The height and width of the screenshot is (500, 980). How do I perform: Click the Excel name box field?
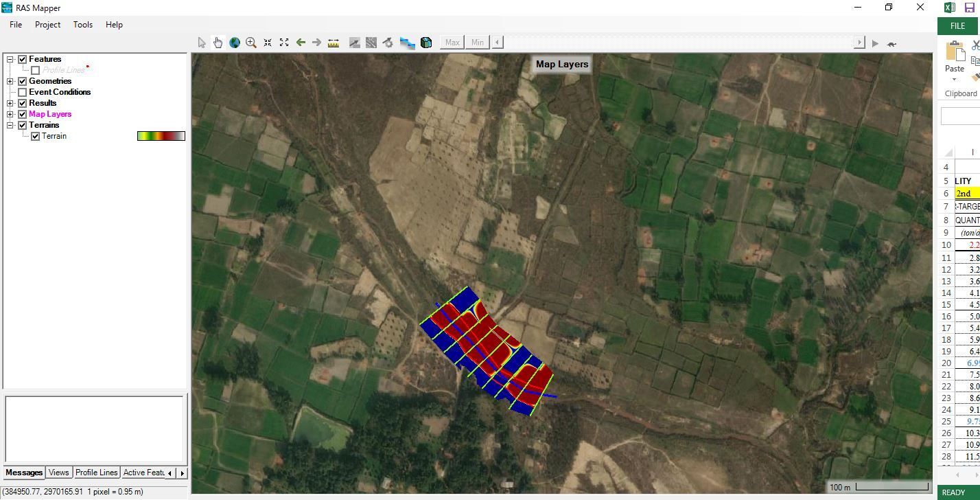click(960, 116)
